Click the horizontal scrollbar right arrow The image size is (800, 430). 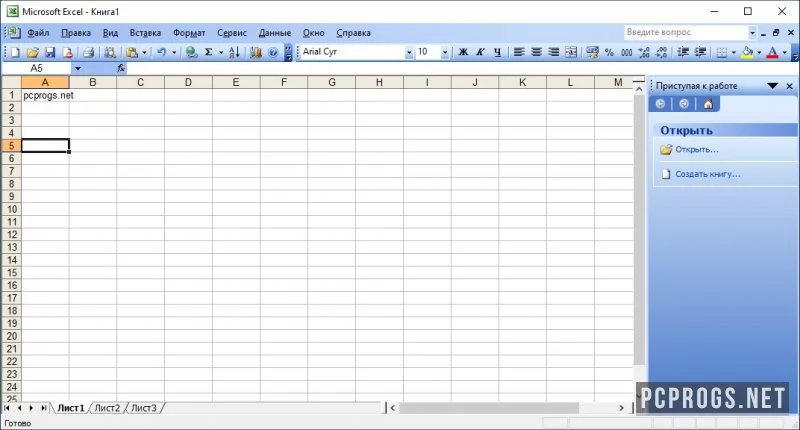tap(621, 408)
